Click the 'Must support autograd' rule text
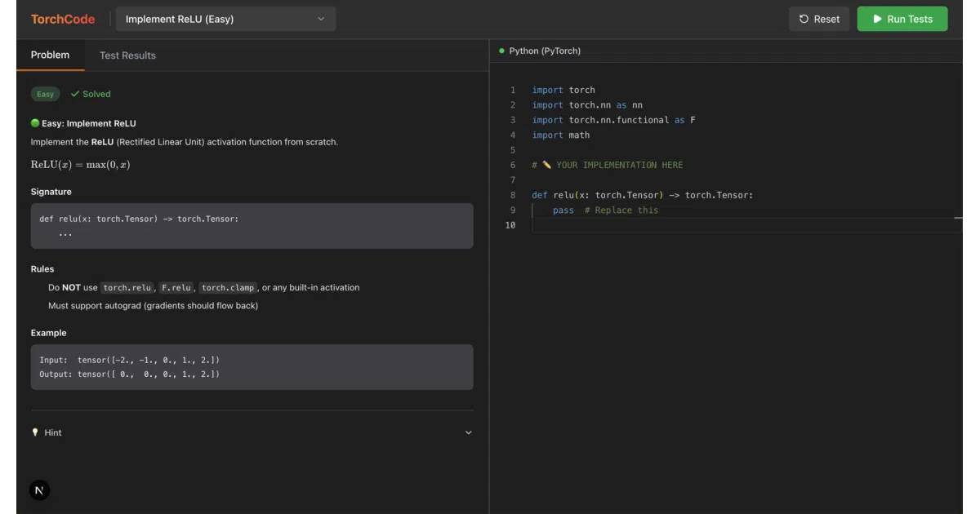Image resolution: width=980 pixels, height=514 pixels. click(153, 306)
